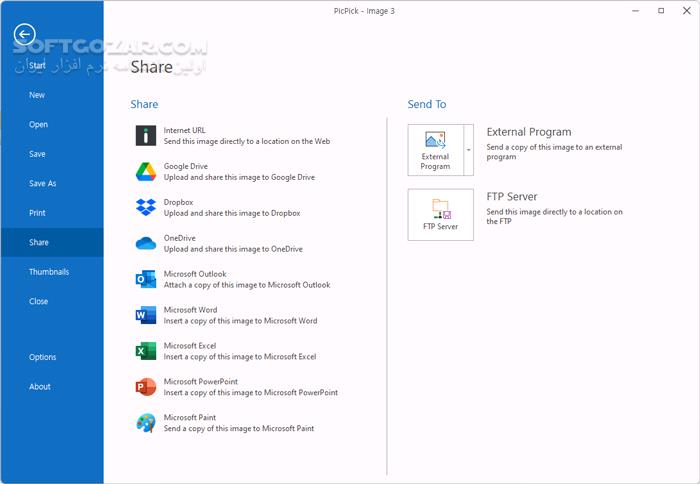Open Thumbnails in the sidebar

[x=49, y=272]
